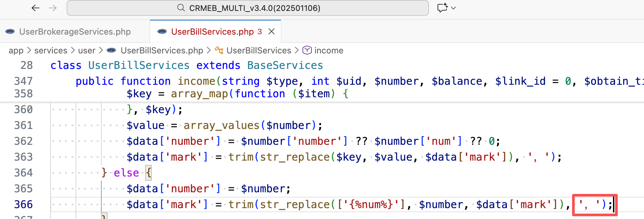Go back with the left arrow
This screenshot has width=644, height=219.
point(35,8)
